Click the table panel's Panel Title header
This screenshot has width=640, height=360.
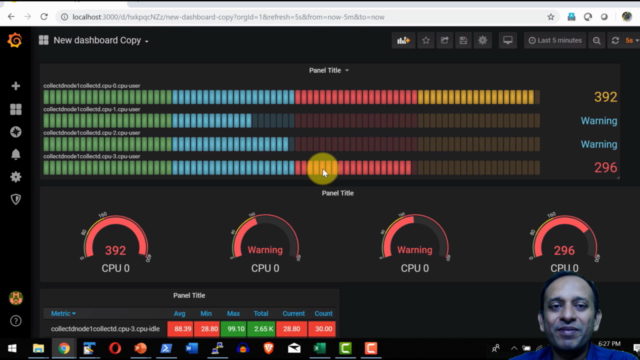coord(189,296)
